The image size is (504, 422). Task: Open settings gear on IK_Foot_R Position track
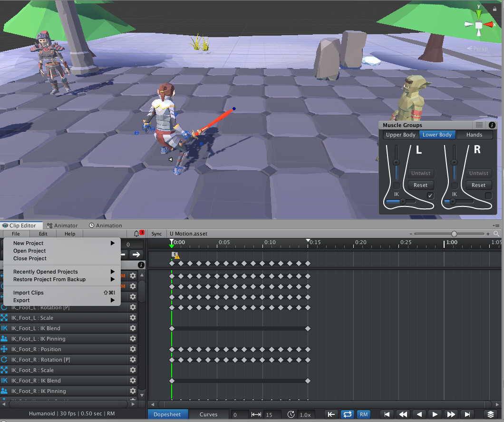[x=134, y=349]
